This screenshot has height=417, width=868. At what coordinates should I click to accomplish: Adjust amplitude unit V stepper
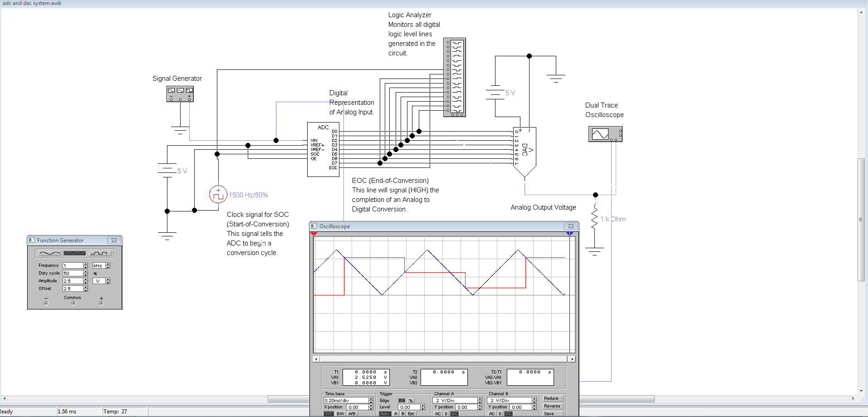[108, 281]
